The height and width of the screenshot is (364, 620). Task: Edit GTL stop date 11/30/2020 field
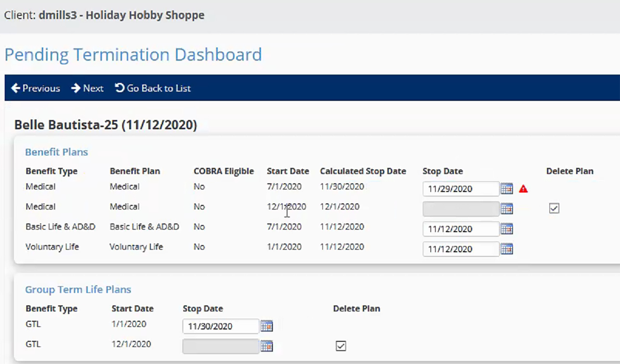tap(220, 326)
